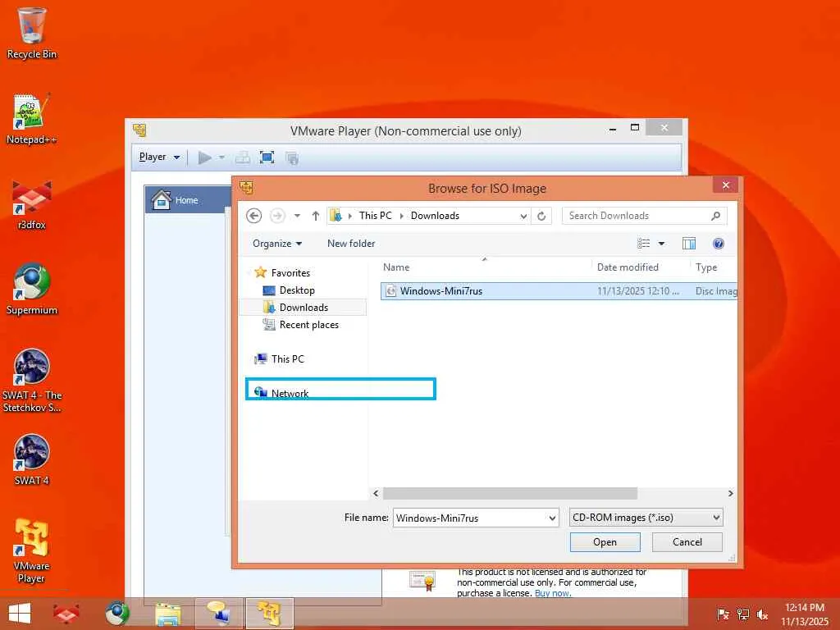Image resolution: width=840 pixels, height=630 pixels.
Task: Select This PC in navigation pane
Action: (x=287, y=359)
